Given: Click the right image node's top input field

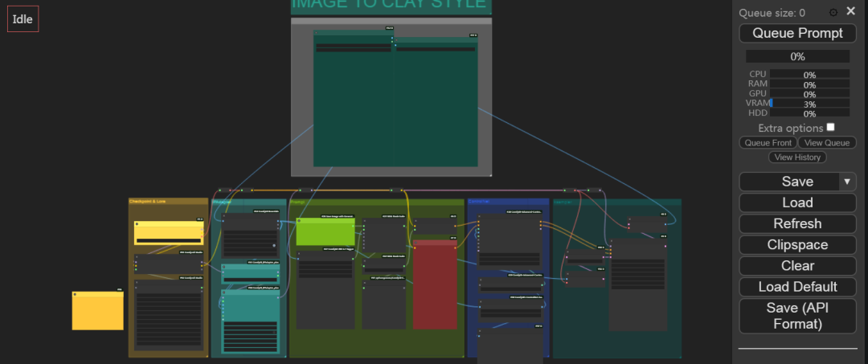Looking at the screenshot, I should [436, 49].
